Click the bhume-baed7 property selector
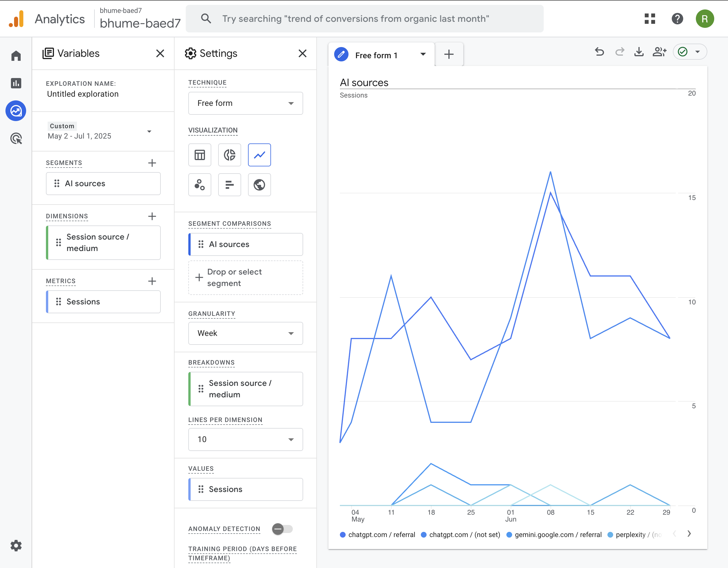The width and height of the screenshot is (728, 568). 140,19
